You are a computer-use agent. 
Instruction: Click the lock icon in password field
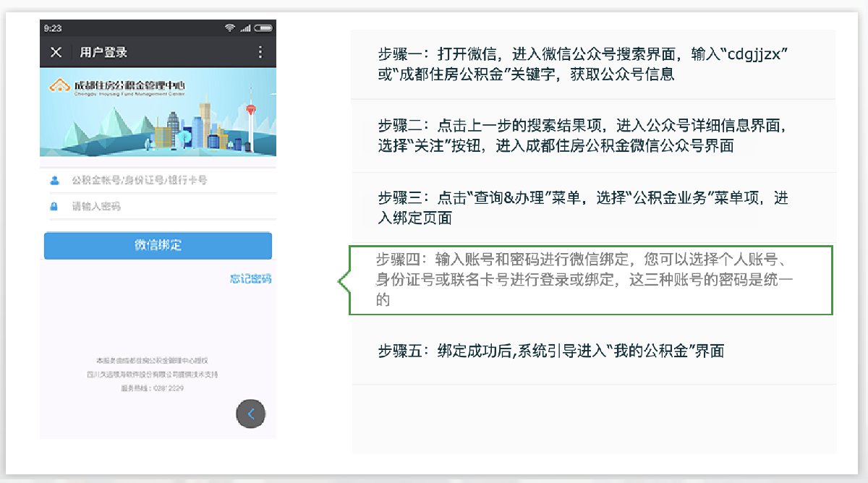[x=54, y=206]
